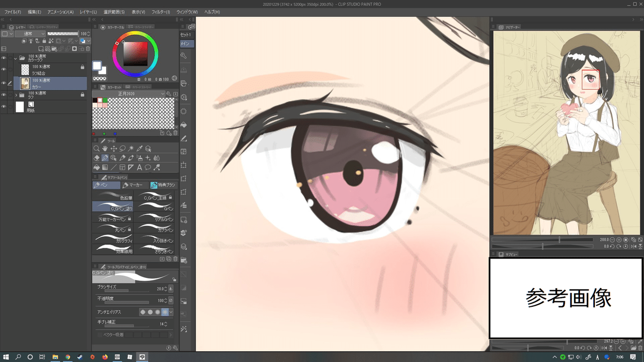Select the Fill bucket tool
Viewport: 644px width, 362px height.
[97, 167]
